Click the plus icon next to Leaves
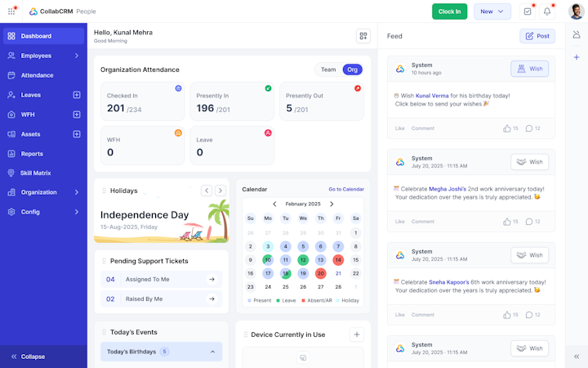The image size is (588, 368). point(77,95)
